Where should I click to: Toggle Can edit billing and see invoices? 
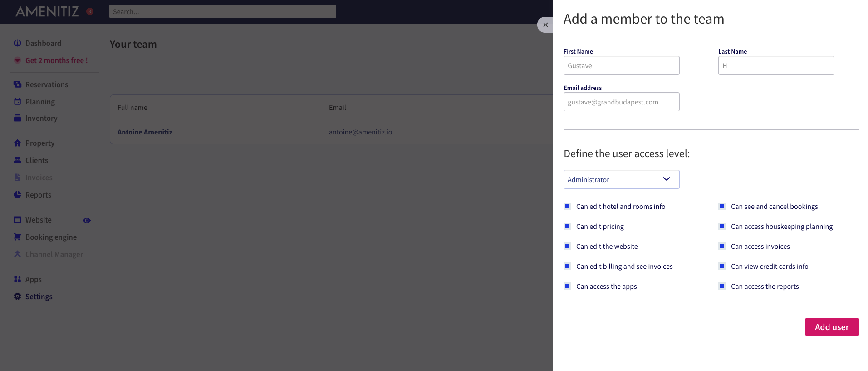(567, 266)
